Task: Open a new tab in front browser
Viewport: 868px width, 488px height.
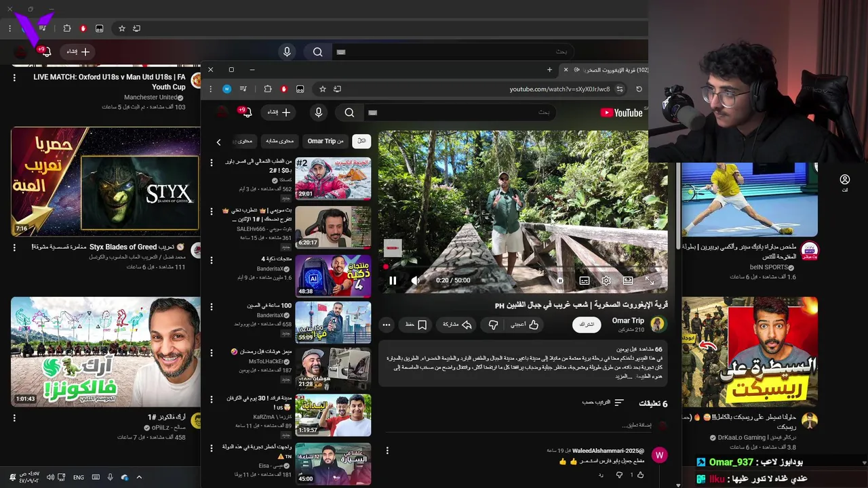Action: (549, 70)
